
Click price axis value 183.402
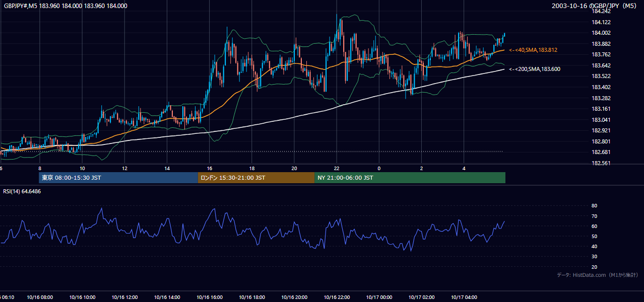click(601, 87)
